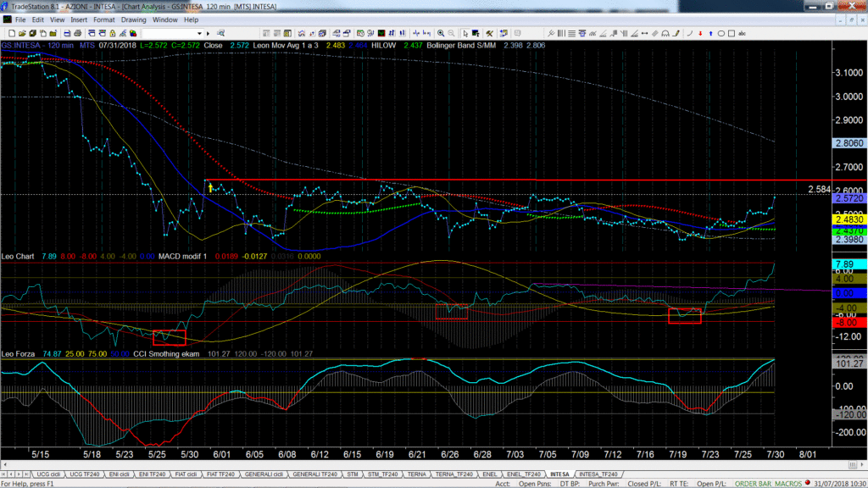Switch to the ENI TF240 tab
The height and width of the screenshot is (488, 868).
152,474
